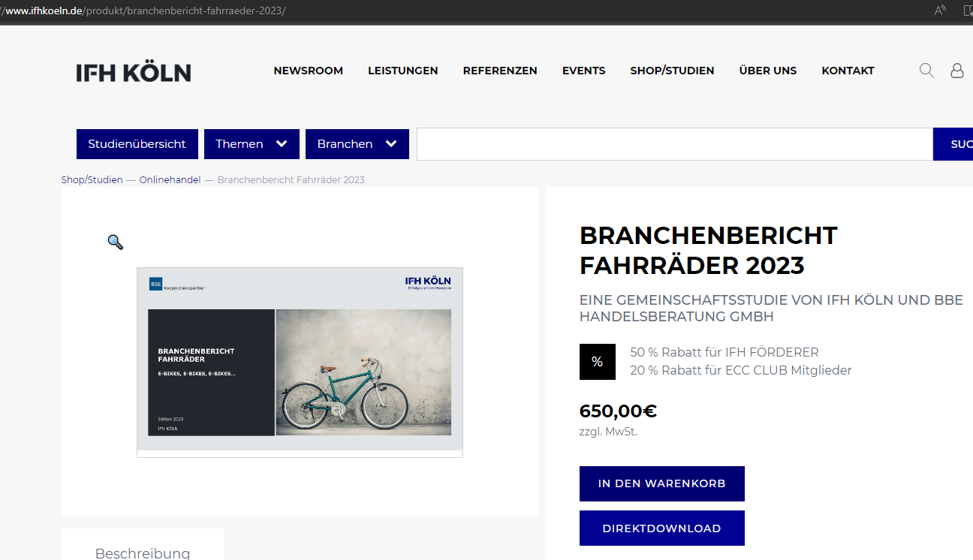The height and width of the screenshot is (560, 973).
Task: Click the zoom magnifier on product image
Action: pyautogui.click(x=115, y=242)
